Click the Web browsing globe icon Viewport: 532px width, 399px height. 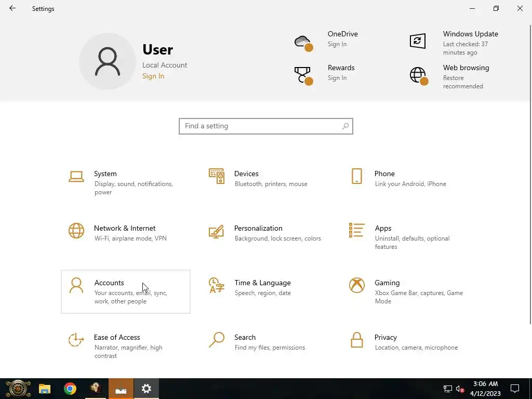click(x=419, y=76)
